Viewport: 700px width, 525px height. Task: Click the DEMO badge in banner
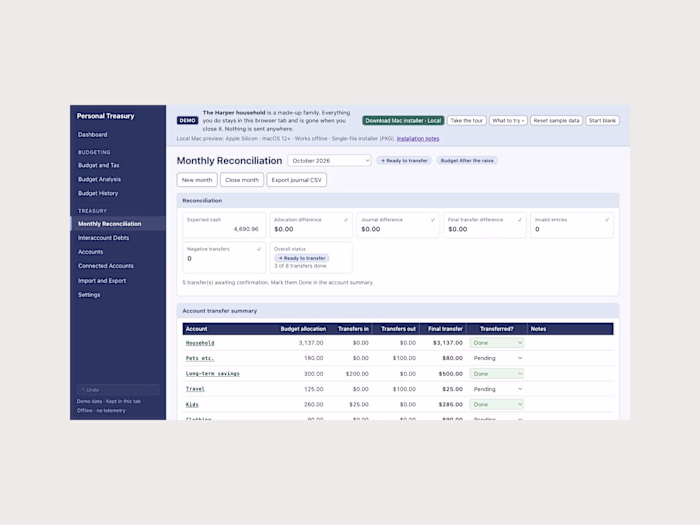[x=188, y=121]
